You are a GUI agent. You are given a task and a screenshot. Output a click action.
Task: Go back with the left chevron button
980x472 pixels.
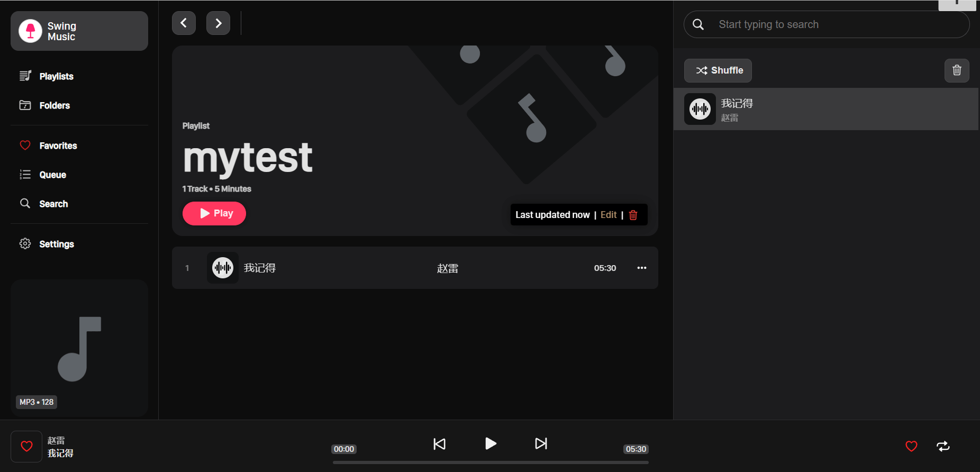184,23
